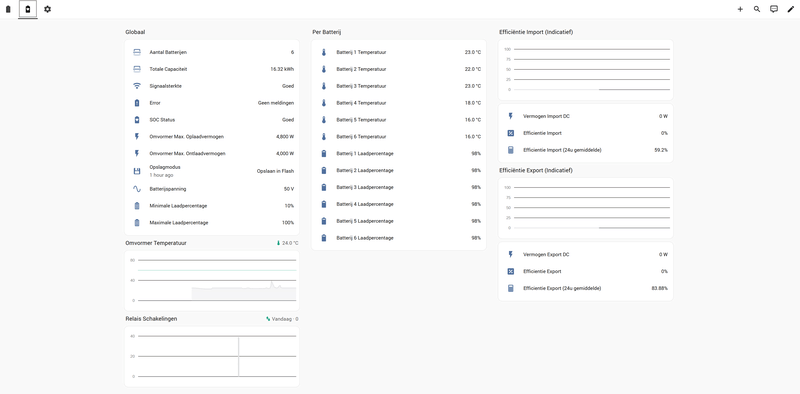Click the SOC Status row label
The width and height of the screenshot is (800, 394).
[x=162, y=120]
